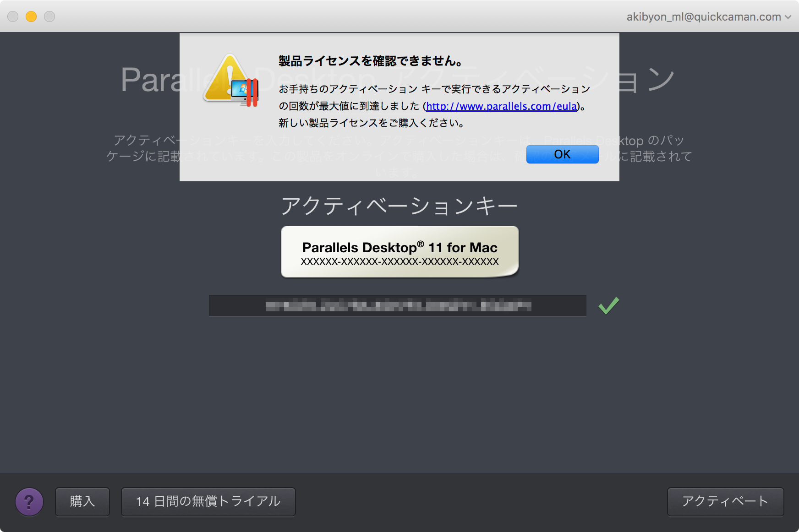This screenshot has width=799, height=532.
Task: Click the Parallels Desktop 11 for Mac key card
Action: [x=400, y=252]
